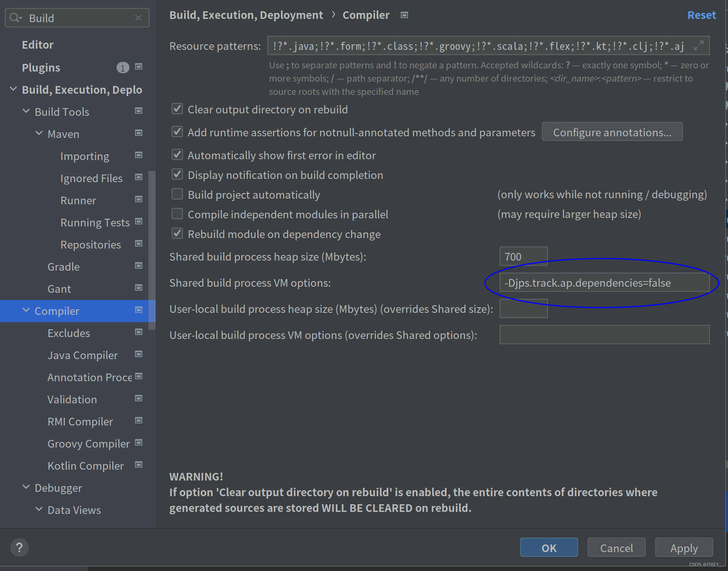
Task: Toggle Rebuild module on dependency change
Action: tap(177, 234)
